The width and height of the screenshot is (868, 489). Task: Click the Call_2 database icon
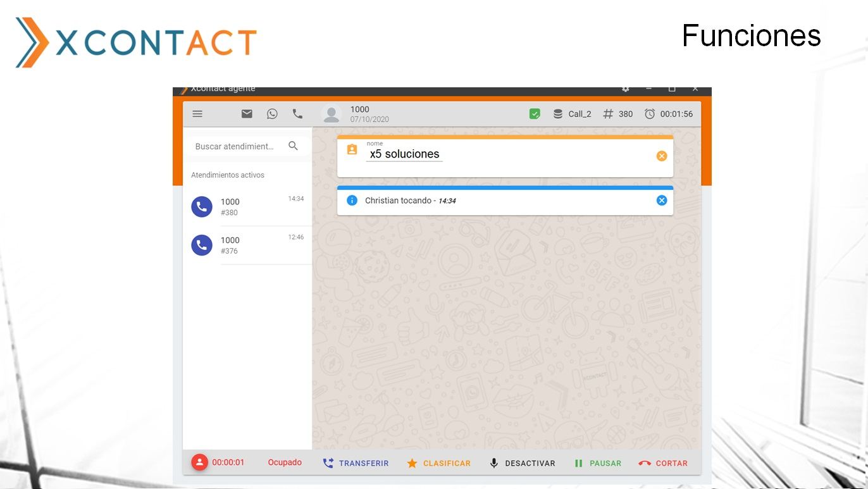coord(557,114)
